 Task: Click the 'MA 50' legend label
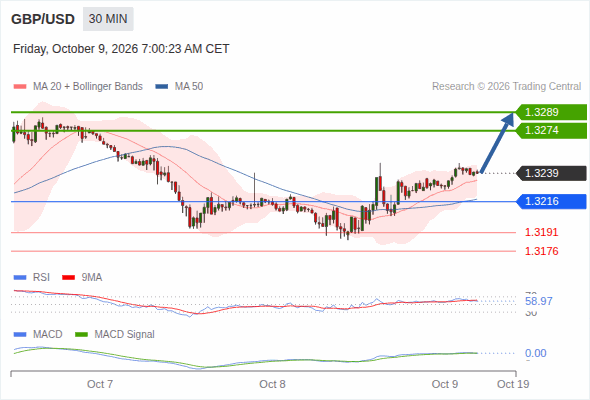(x=189, y=87)
